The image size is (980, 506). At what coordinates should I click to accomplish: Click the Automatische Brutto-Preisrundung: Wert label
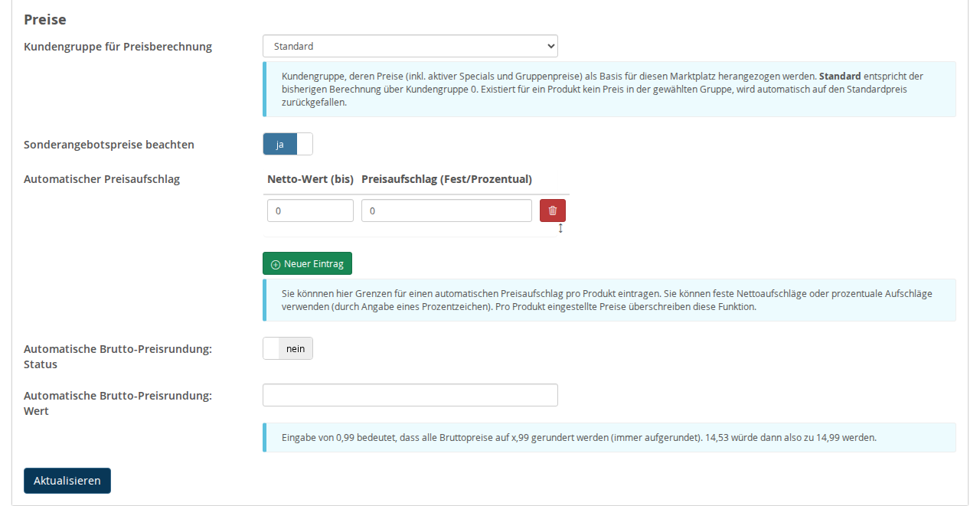118,403
